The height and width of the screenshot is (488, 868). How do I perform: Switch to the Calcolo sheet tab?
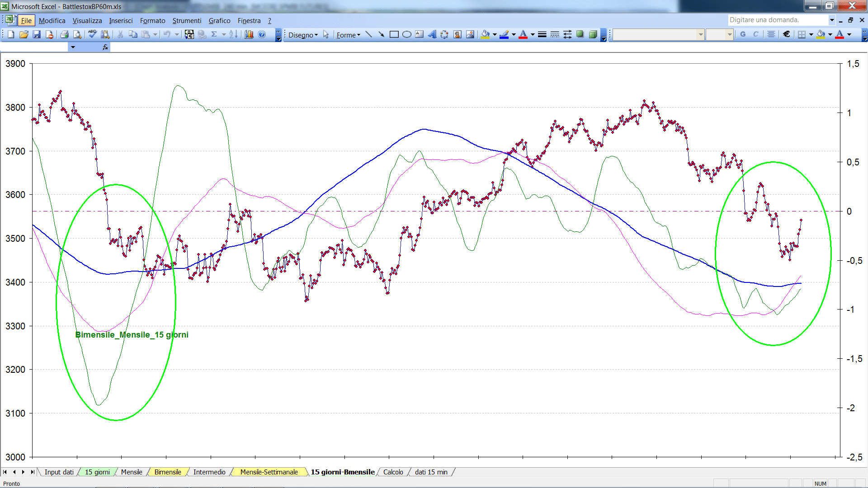coord(393,472)
